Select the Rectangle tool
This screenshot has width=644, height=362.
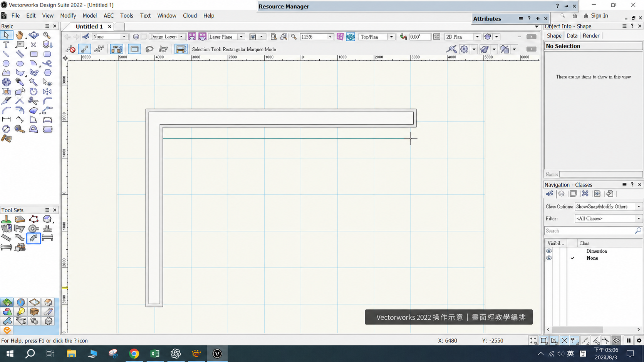(x=34, y=54)
